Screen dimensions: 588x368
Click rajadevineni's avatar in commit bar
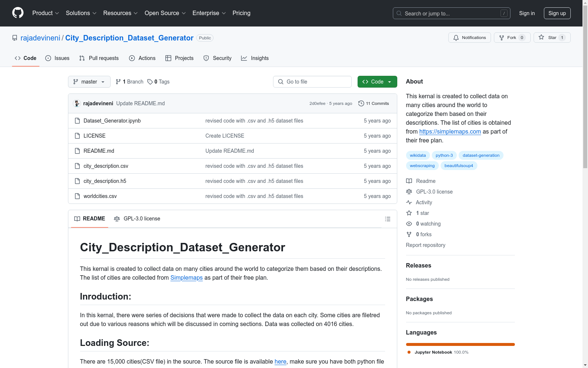point(77,103)
